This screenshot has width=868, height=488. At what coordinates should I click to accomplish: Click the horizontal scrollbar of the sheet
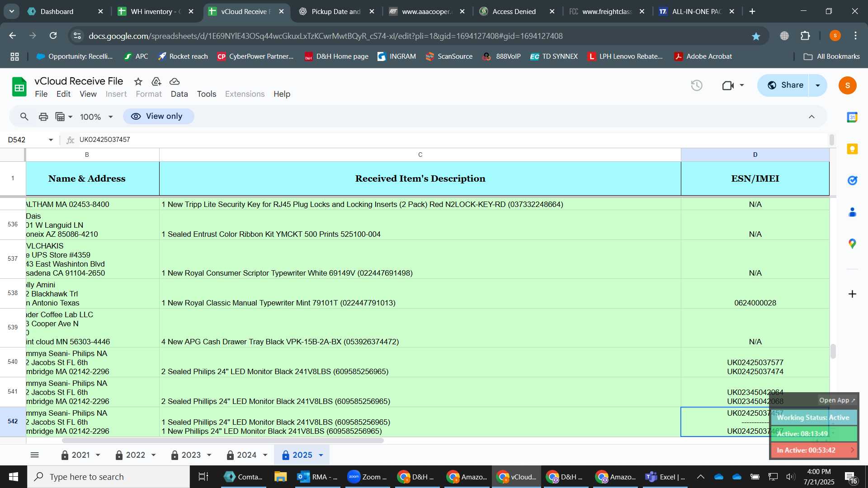pyautogui.click(x=223, y=441)
